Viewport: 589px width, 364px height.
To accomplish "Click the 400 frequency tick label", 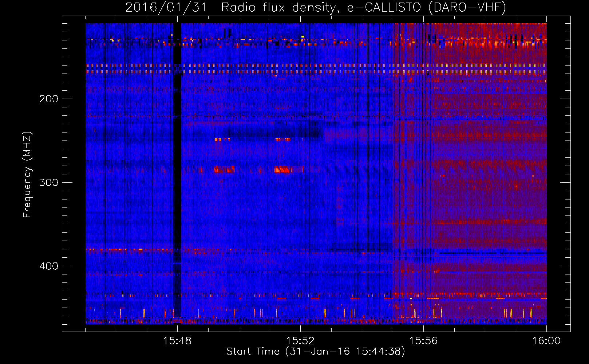I will pyautogui.click(x=49, y=266).
